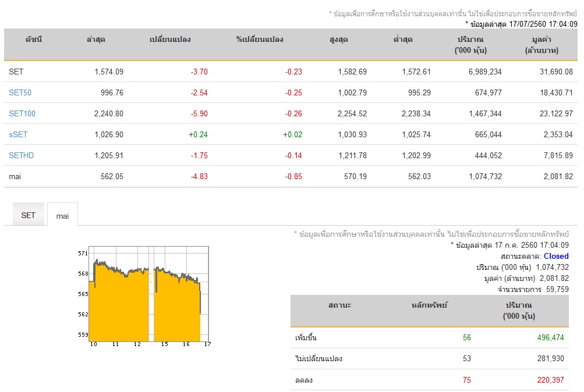Click sSET change value +0.24

pos(198,134)
